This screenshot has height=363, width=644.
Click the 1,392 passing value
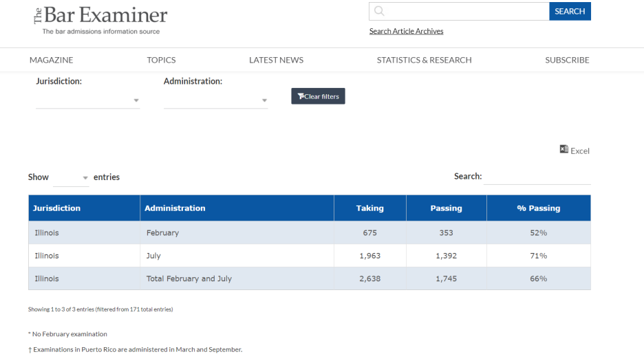click(446, 256)
